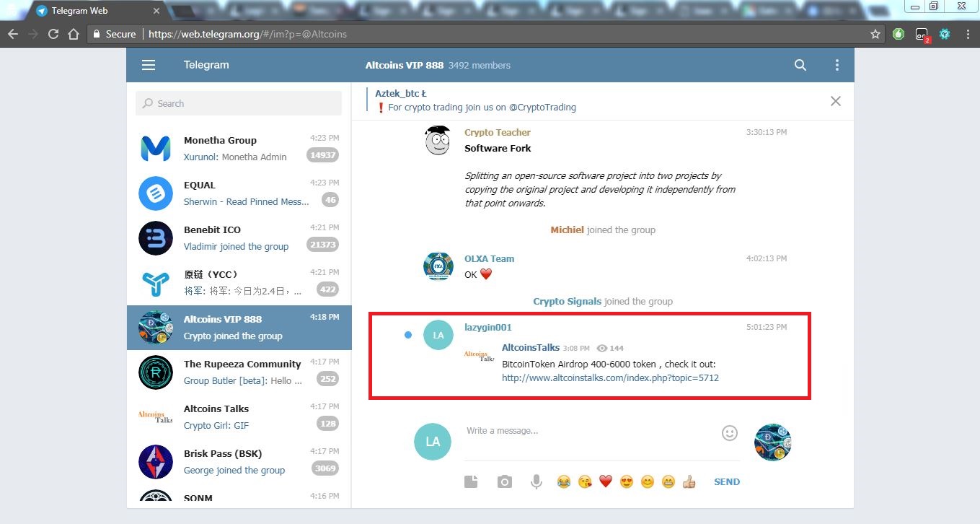Insert the tears-of-joy emoji
The image size is (980, 524).
click(564, 481)
